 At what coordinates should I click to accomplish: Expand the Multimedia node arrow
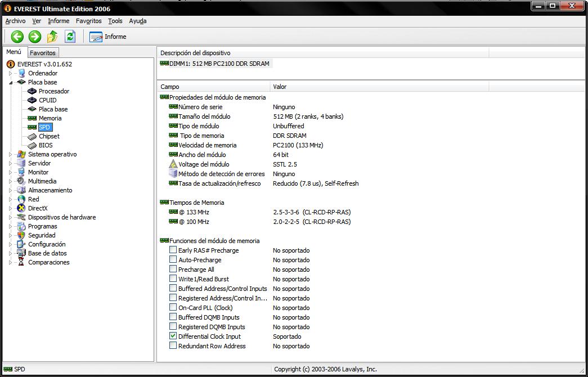(x=11, y=181)
